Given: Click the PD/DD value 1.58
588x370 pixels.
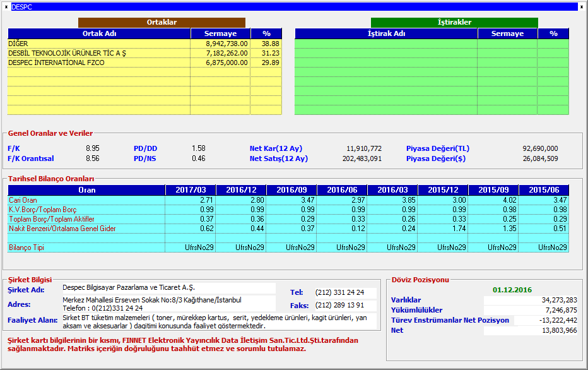Looking at the screenshot, I should coord(199,148).
